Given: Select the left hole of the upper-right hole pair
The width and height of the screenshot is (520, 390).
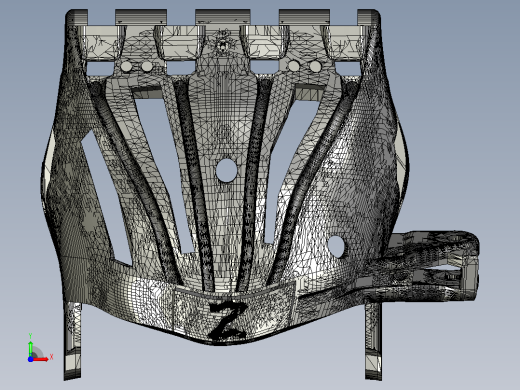Looking at the screenshot, I should (x=294, y=66).
